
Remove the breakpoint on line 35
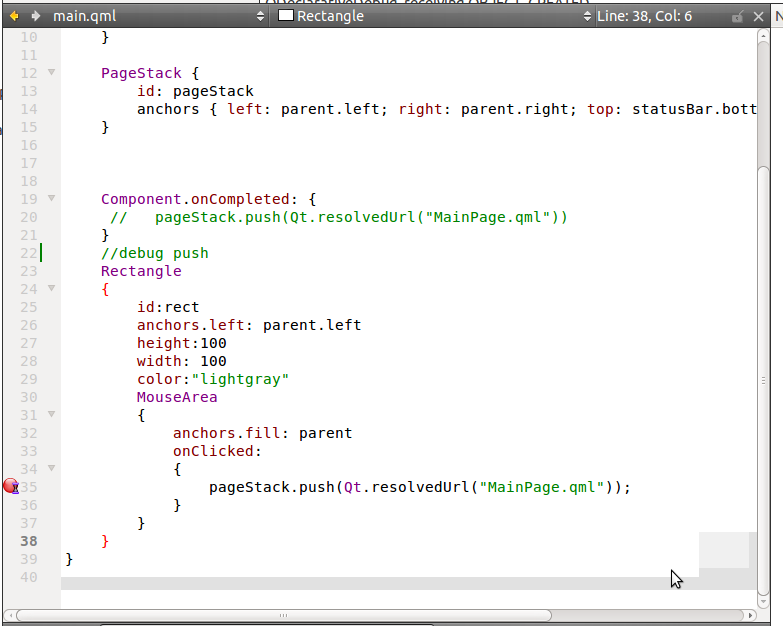[11, 486]
